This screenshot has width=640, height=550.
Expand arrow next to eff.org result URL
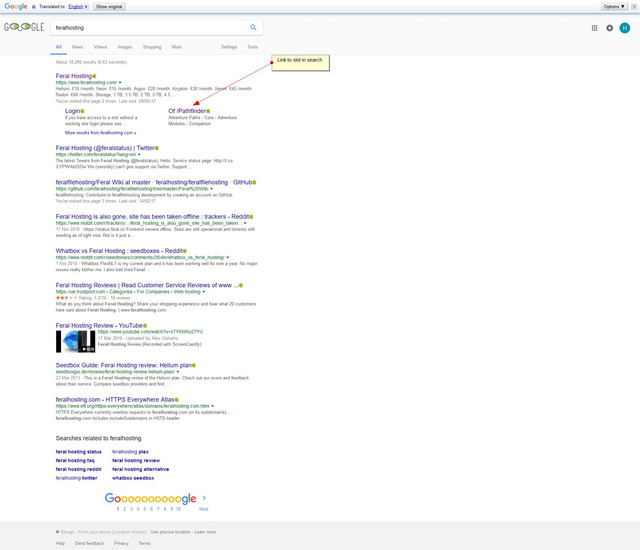coord(213,406)
